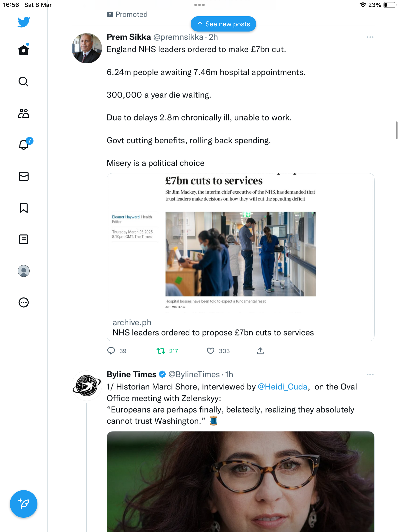Go to the Home feed icon

(x=24, y=50)
